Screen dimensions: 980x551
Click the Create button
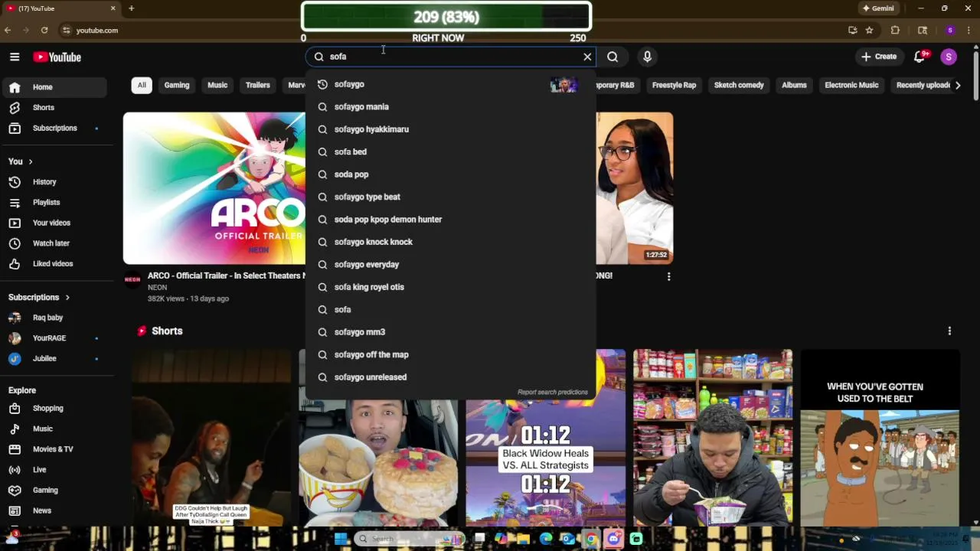(x=878, y=57)
